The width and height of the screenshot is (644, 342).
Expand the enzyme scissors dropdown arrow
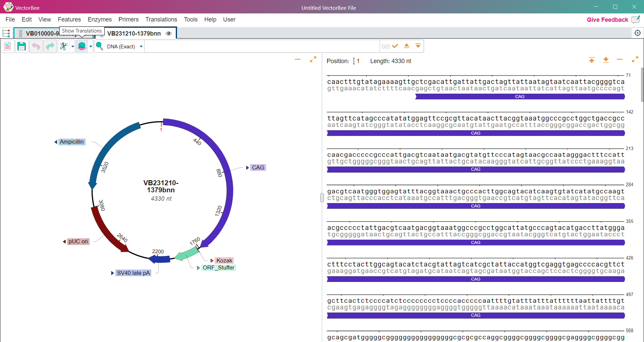coord(72,46)
